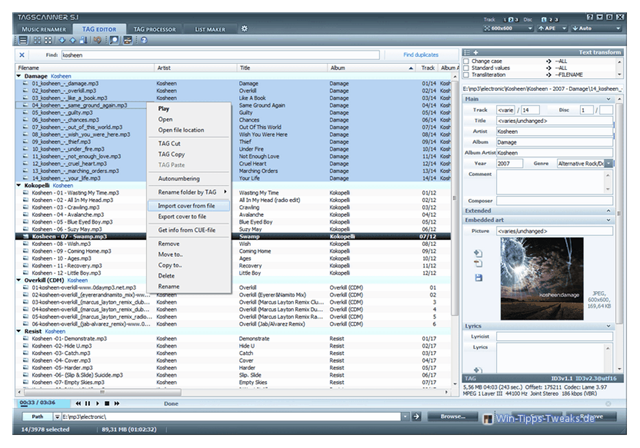Toggle the search magnifier toolbar icon
The width and height of the screenshot is (640, 448).
114,40
